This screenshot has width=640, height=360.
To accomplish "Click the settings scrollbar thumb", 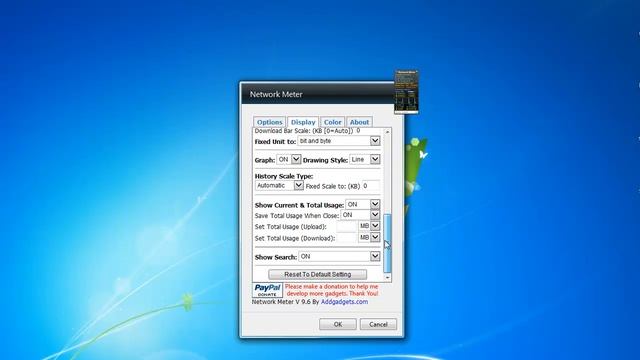I will (387, 243).
